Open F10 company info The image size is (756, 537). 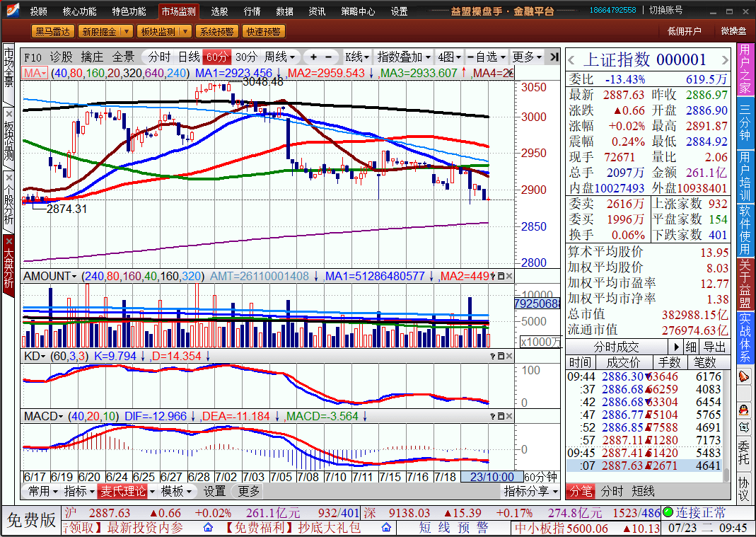coord(33,57)
